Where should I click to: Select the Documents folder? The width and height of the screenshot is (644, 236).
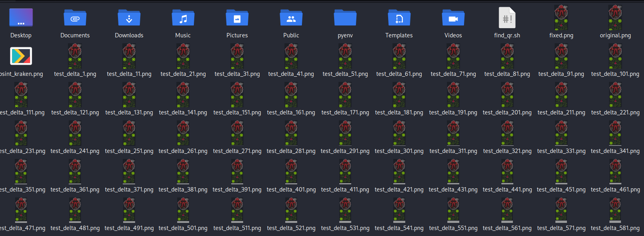point(75,18)
